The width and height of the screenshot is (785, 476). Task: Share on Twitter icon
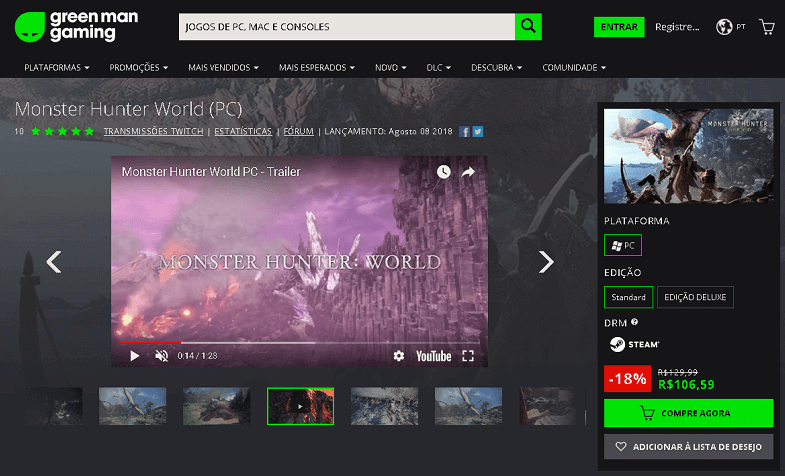click(478, 132)
